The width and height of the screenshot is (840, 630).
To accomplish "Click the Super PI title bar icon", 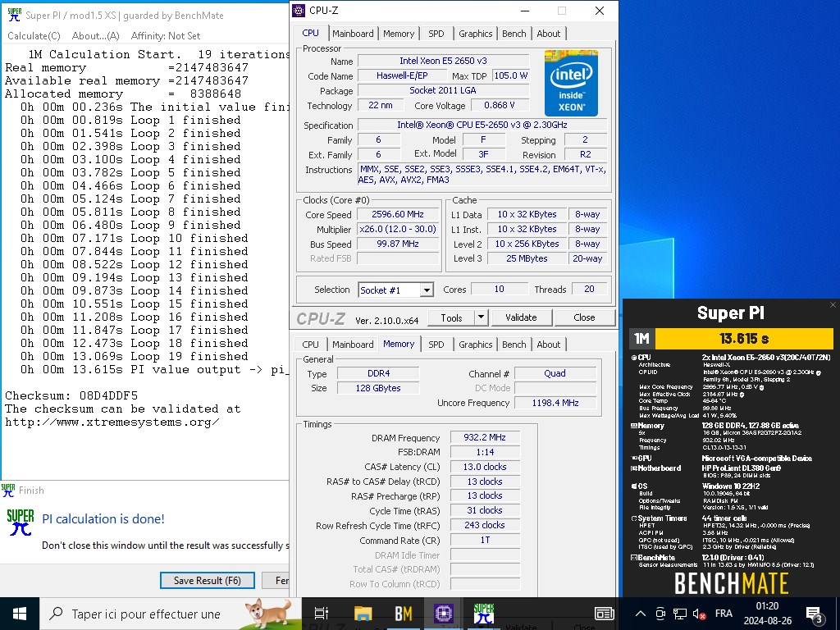I will [14, 15].
